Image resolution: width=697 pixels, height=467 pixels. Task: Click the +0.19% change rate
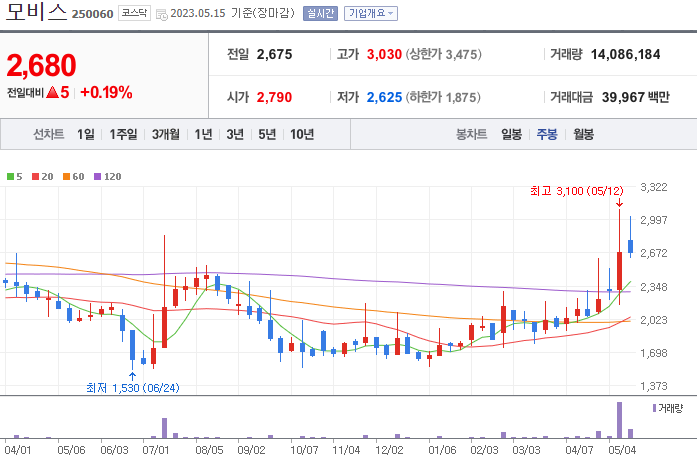pyautogui.click(x=106, y=92)
